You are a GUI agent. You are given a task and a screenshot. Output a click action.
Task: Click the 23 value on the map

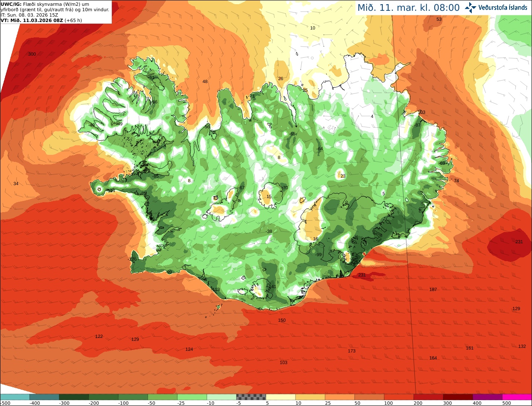tap(343, 176)
